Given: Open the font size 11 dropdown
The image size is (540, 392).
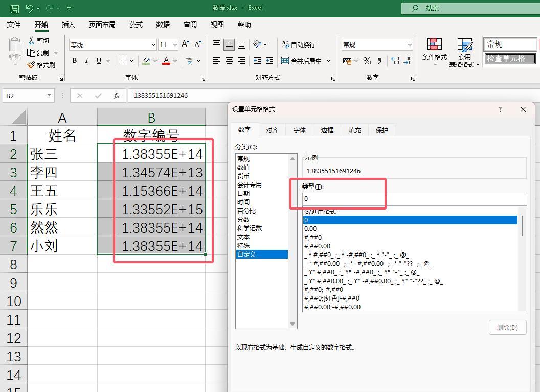Looking at the screenshot, I should 175,45.
